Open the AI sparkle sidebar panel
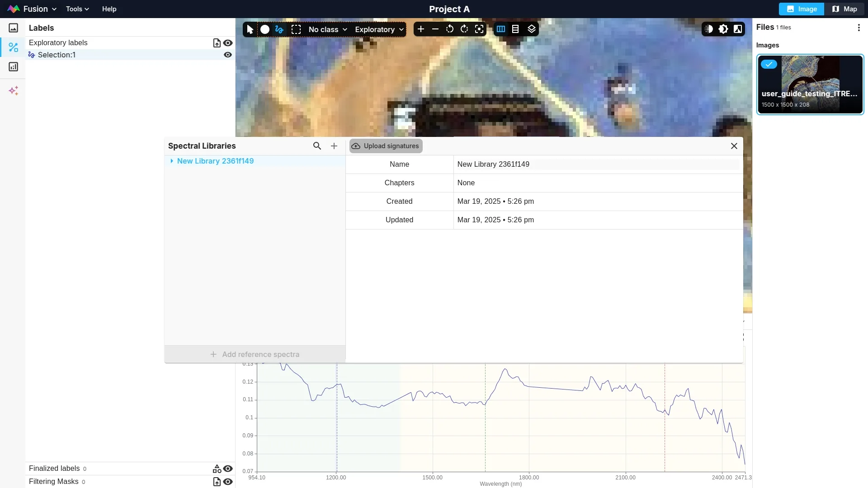 pos(14,91)
